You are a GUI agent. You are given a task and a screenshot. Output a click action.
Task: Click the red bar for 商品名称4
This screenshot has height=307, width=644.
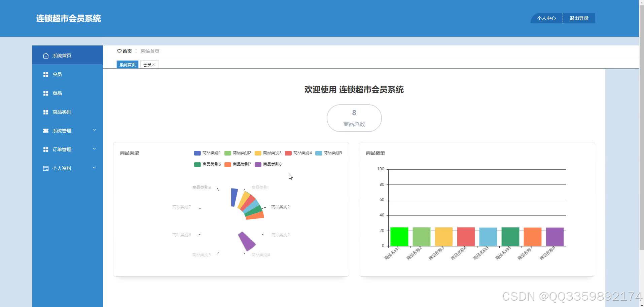point(466,237)
